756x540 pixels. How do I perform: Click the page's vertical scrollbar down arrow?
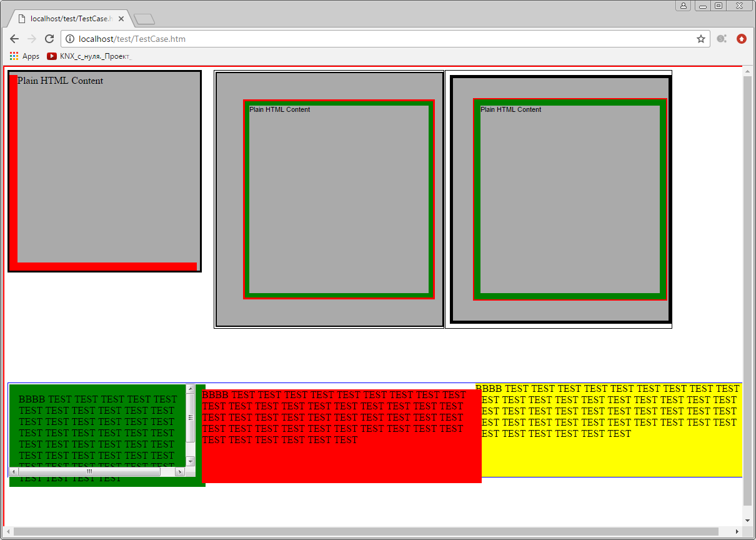pyautogui.click(x=748, y=520)
